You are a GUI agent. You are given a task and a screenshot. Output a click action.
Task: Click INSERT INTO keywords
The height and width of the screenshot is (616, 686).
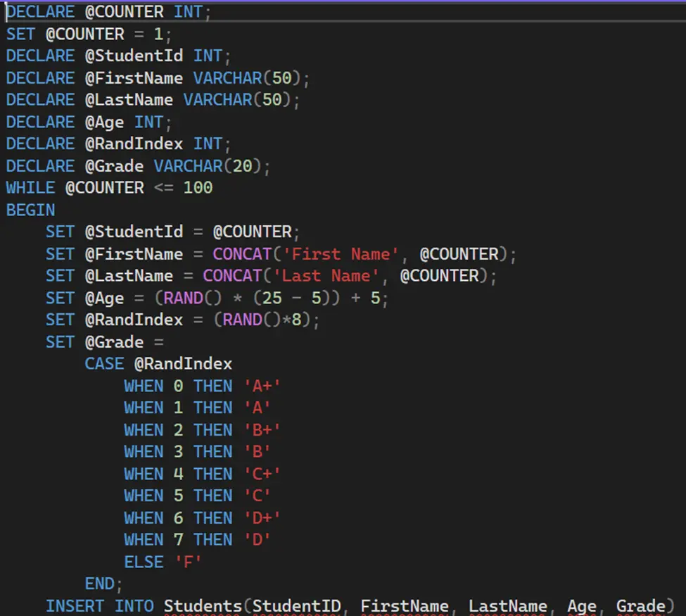tap(100, 606)
